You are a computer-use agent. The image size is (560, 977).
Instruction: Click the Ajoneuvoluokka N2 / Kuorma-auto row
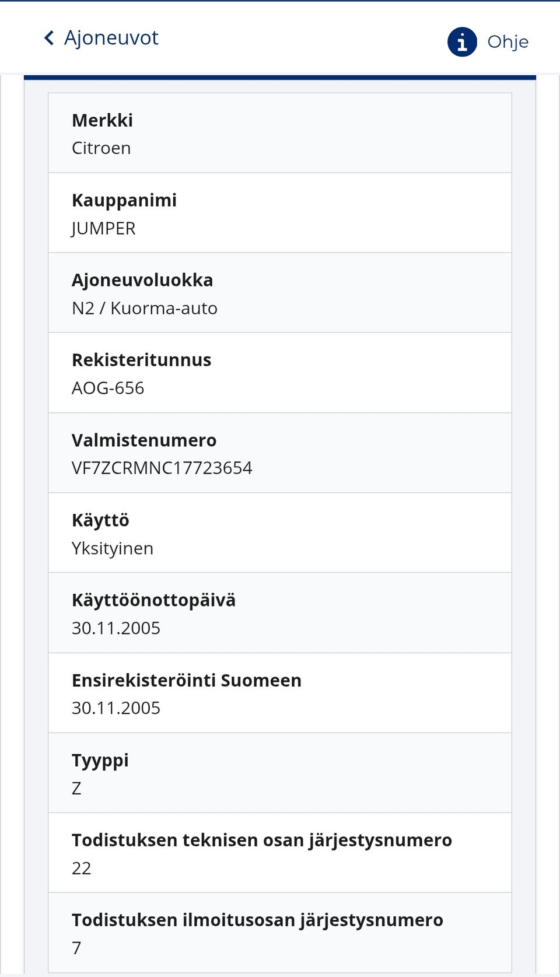(280, 293)
